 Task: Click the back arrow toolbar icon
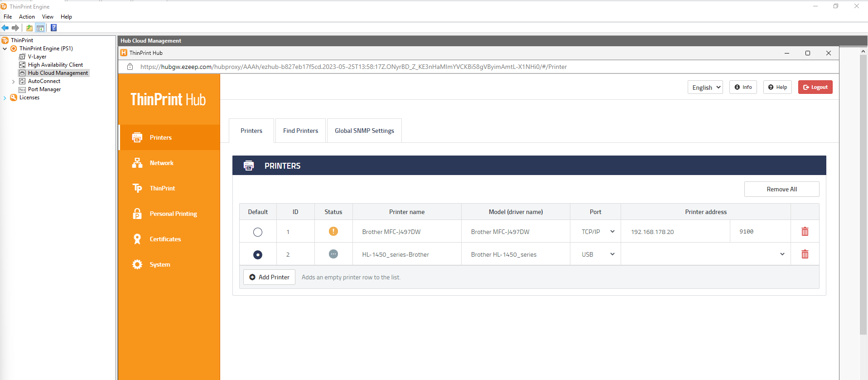5,28
